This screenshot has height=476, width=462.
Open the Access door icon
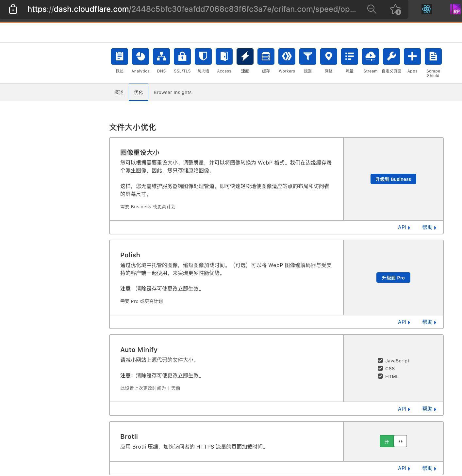click(224, 56)
